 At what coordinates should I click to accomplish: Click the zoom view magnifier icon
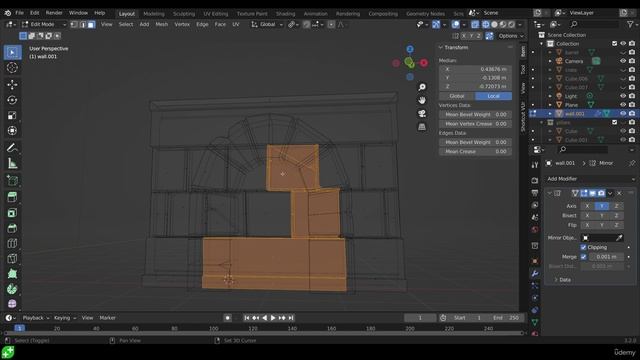click(422, 87)
